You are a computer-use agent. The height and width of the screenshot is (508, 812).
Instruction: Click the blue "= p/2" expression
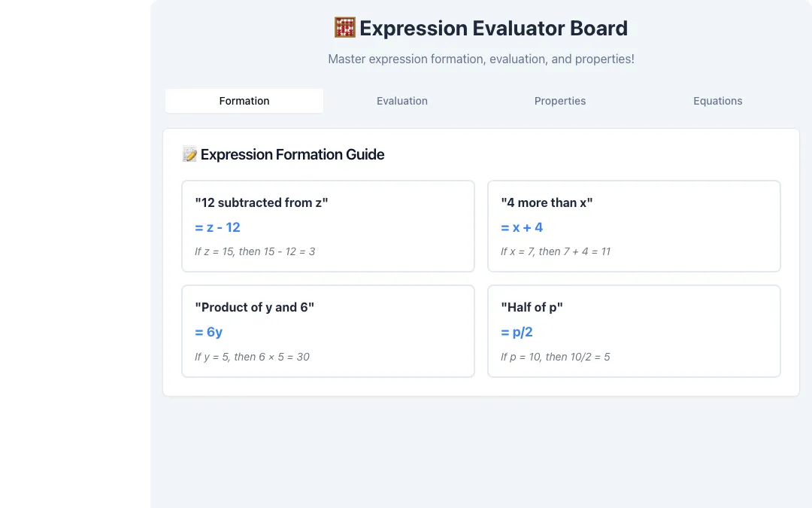(x=517, y=333)
